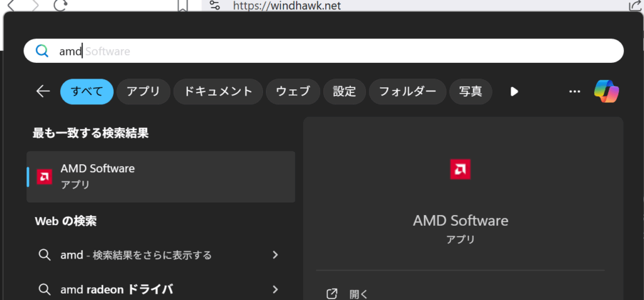Click the browser address bar windhawk.net URL
Screen dimensions: 644x300
pyautogui.click(x=287, y=6)
